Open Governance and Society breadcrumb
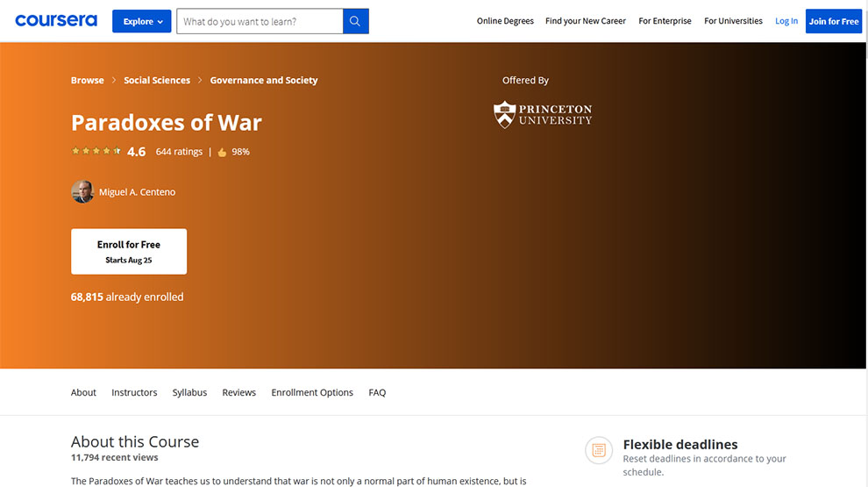The width and height of the screenshot is (868, 487). [264, 81]
